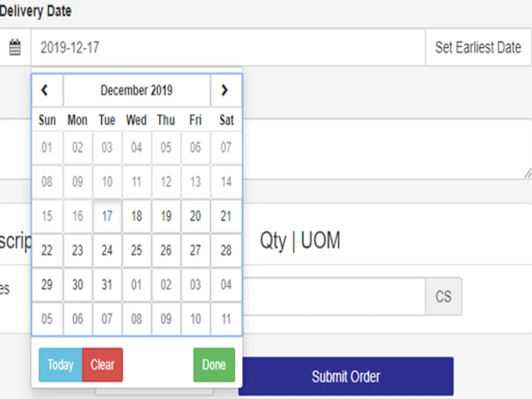Confirm date with green Done button

214,364
